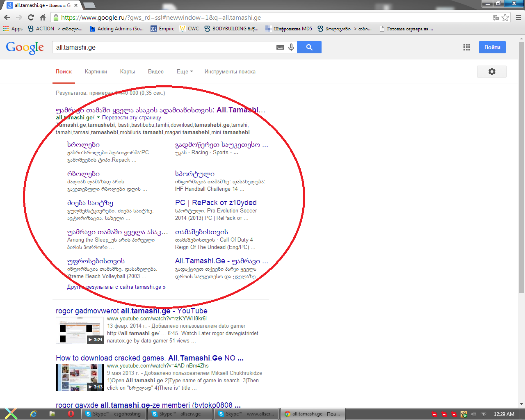The width and height of the screenshot is (525, 420).
Task: Click Перевести эту страницу link
Action: coord(132,117)
